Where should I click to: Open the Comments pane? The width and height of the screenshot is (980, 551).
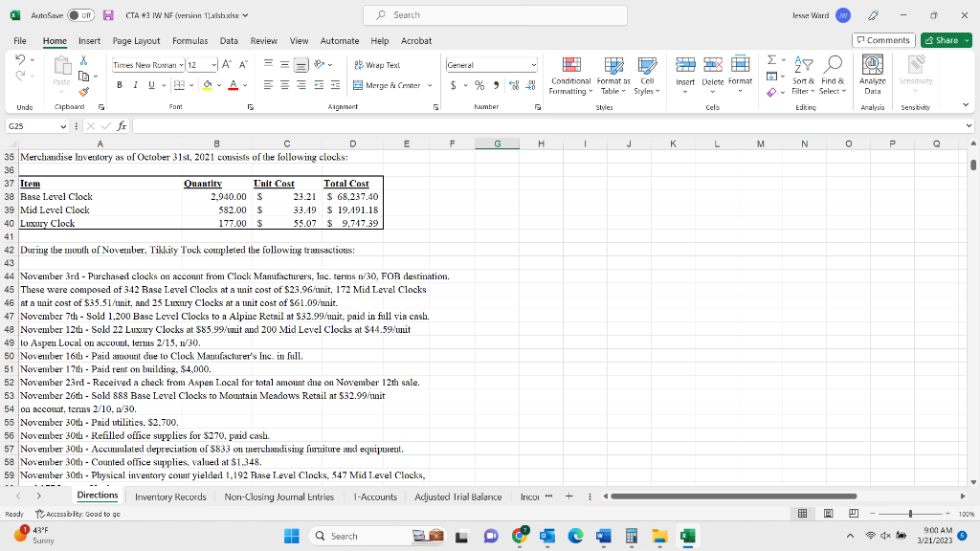[882, 40]
